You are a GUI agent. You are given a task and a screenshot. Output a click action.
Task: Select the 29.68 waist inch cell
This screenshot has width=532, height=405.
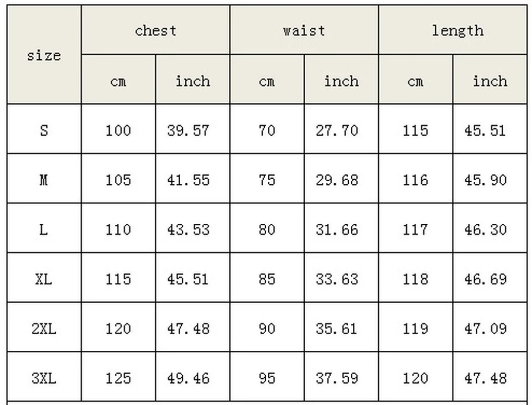(337, 180)
